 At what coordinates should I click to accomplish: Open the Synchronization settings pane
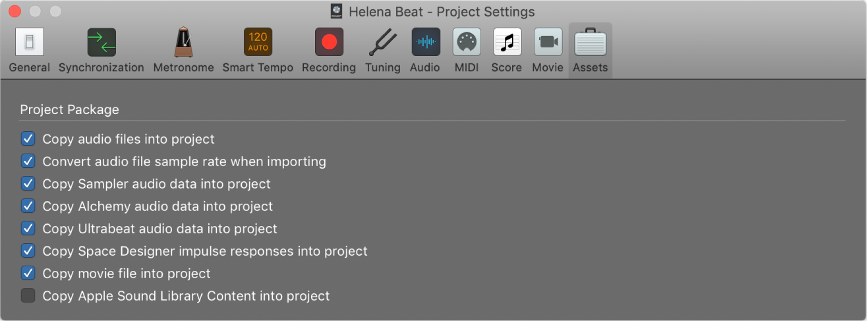point(101,50)
